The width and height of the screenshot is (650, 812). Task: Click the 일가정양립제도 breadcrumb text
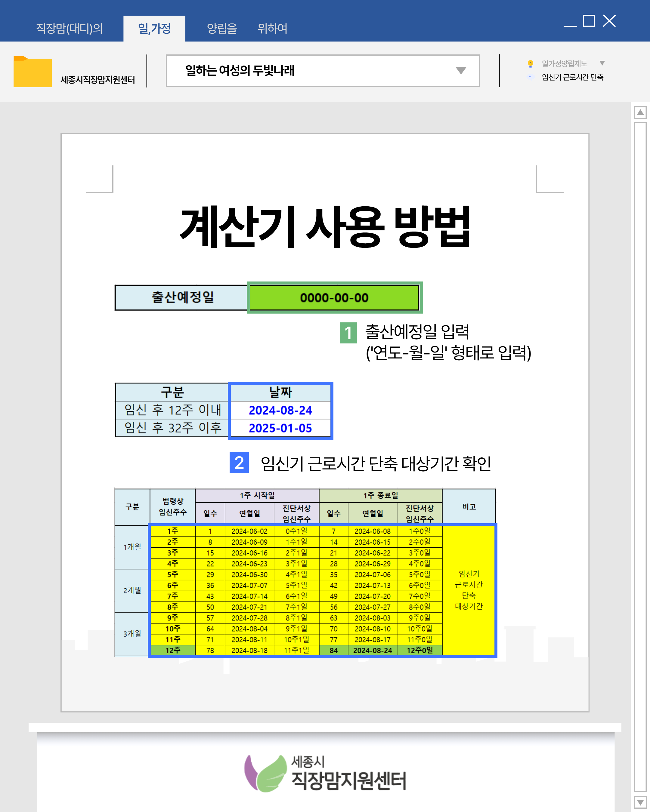(x=564, y=64)
